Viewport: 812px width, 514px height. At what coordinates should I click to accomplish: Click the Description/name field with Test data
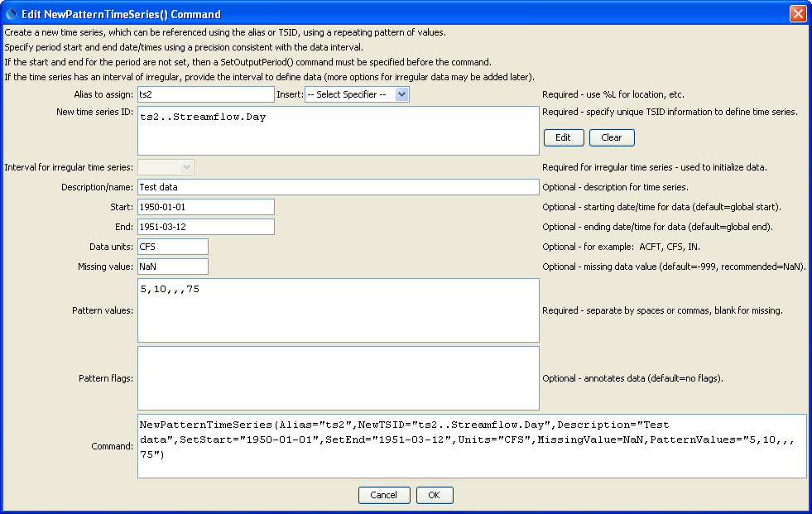coord(339,187)
